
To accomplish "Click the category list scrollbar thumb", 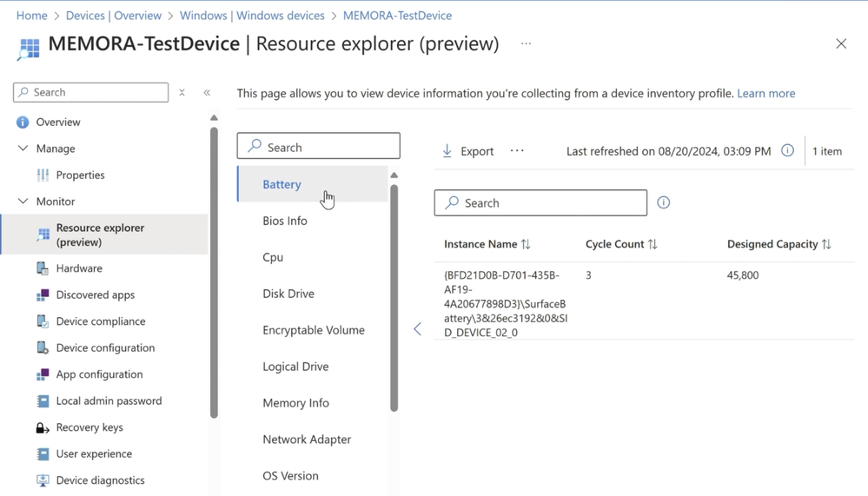I will pos(394,298).
